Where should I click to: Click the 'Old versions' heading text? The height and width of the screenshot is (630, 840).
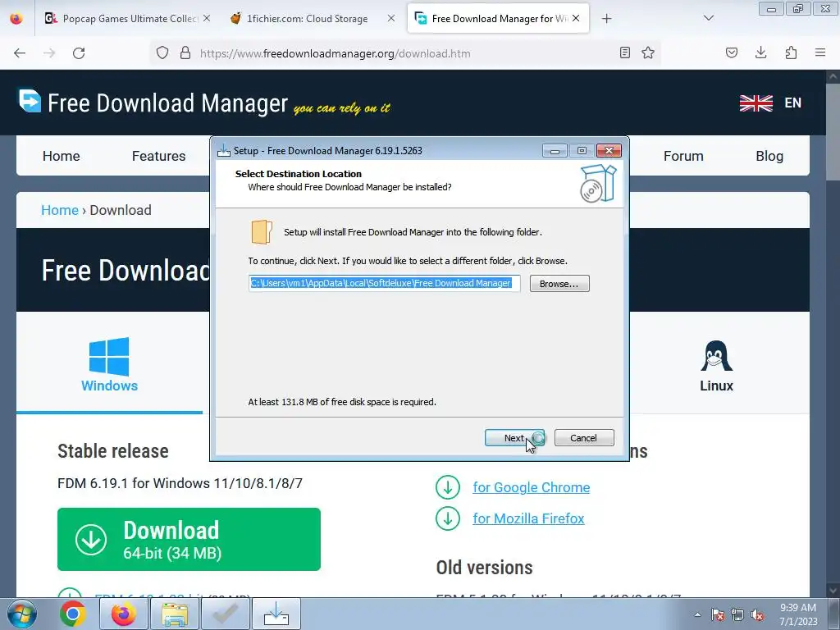click(x=484, y=568)
